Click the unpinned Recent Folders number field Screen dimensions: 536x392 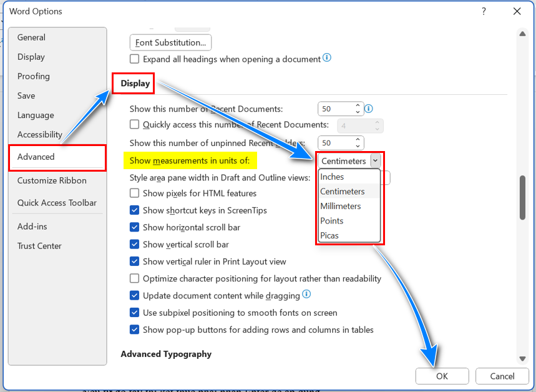[x=336, y=143]
